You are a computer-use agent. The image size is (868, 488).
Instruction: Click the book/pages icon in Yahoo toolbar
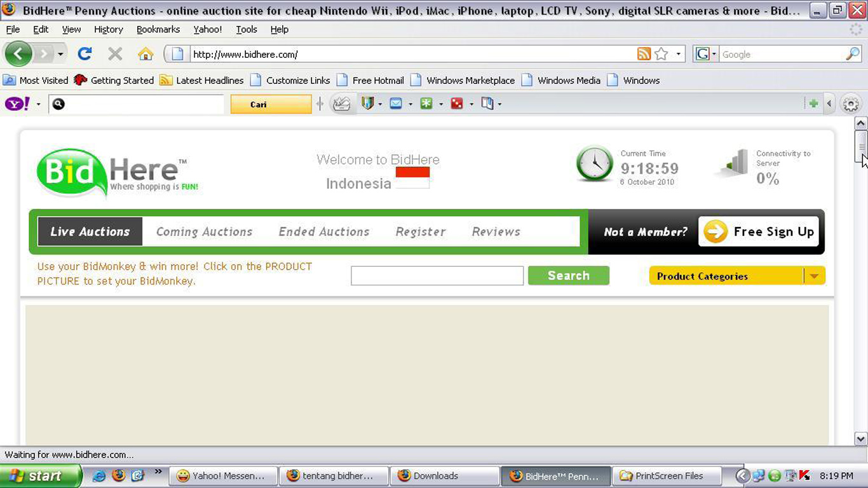tap(487, 104)
